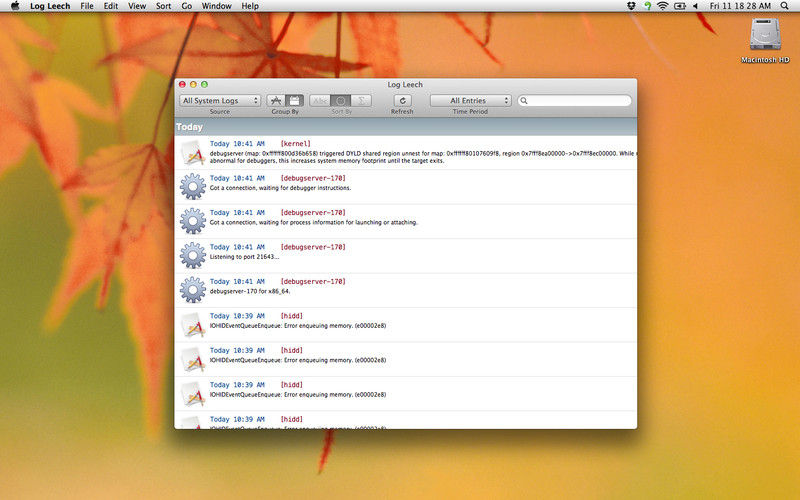Click the green question mark menu bar icon
This screenshot has height=500, width=800.
(647, 6)
